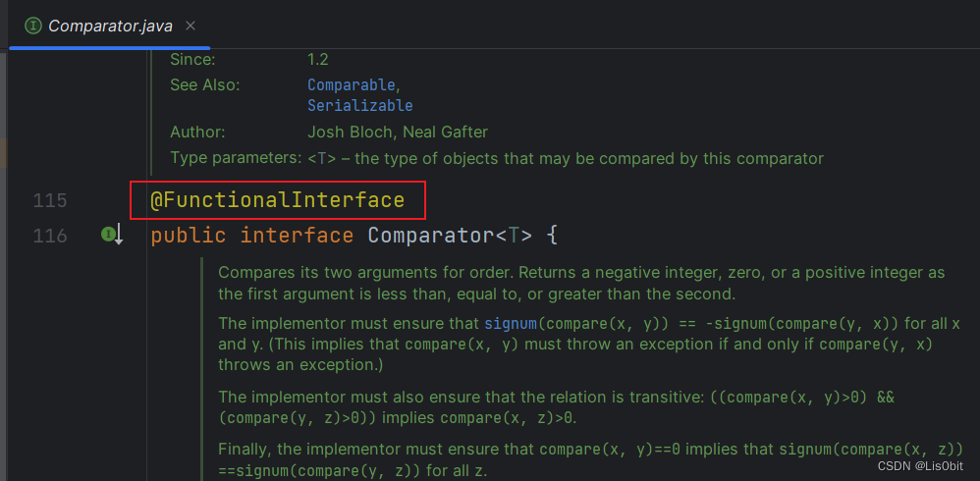Screen dimensions: 980x481
Task: Open the Comparable link in See Also
Action: [x=351, y=84]
